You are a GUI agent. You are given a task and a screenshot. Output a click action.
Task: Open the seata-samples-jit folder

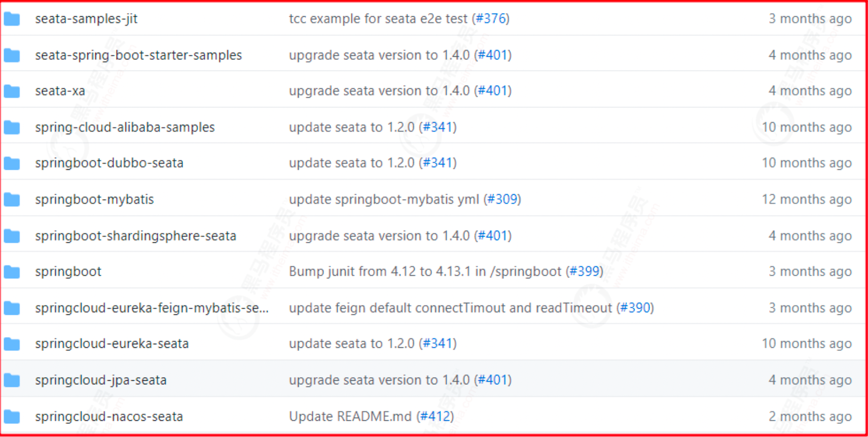click(x=86, y=19)
